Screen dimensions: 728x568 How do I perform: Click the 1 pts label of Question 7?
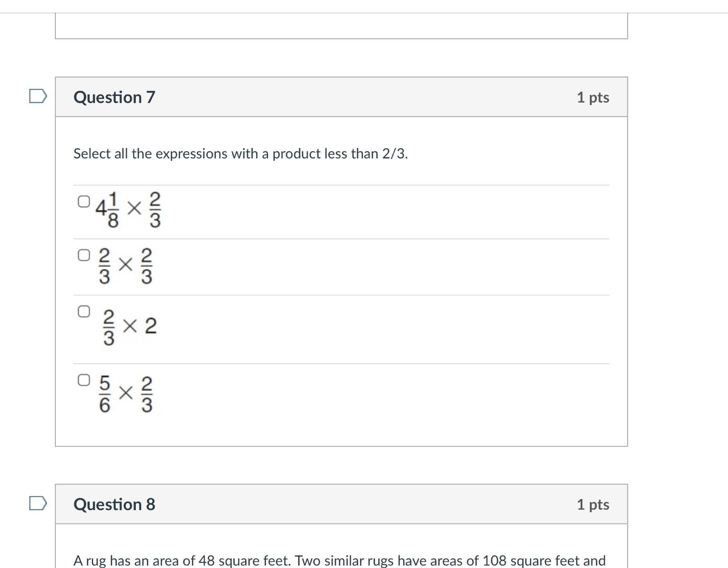(x=593, y=97)
